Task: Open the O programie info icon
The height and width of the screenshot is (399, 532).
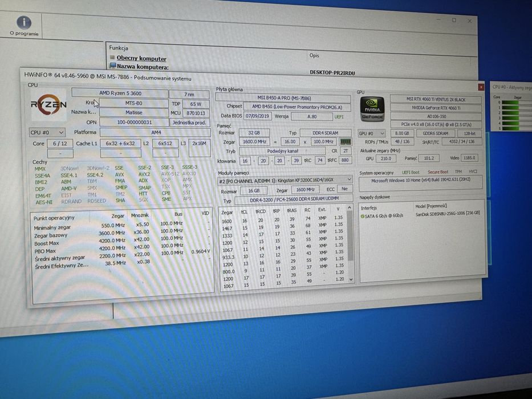Action: coord(24,23)
